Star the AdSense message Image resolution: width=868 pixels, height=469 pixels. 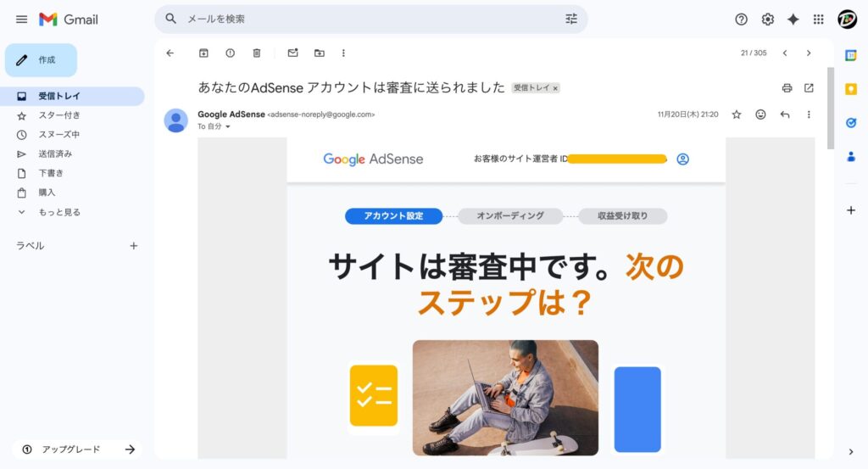click(x=737, y=114)
